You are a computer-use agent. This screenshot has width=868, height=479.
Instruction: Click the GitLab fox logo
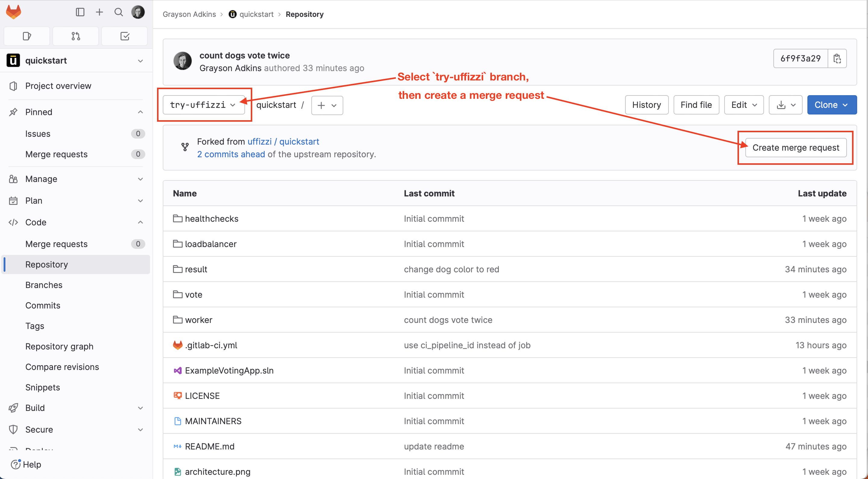(14, 12)
